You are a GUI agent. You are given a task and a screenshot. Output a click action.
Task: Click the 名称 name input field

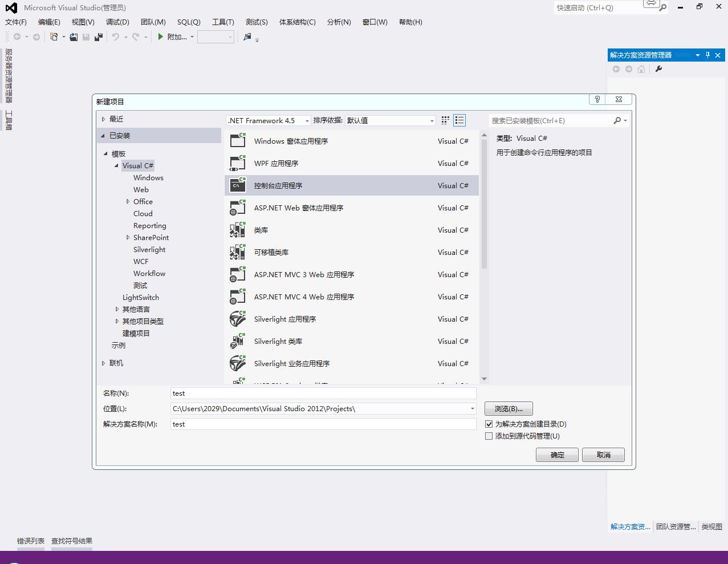pos(323,393)
